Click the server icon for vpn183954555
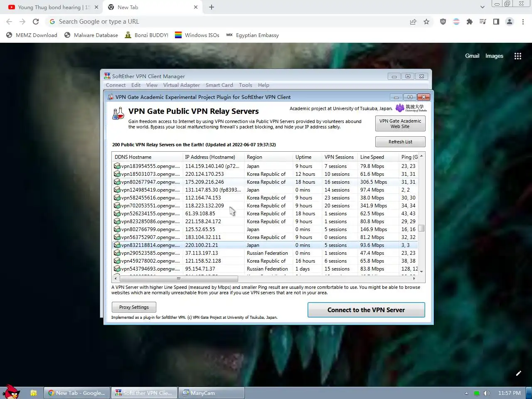Screen dimensions: 532x399 coord(117,166)
